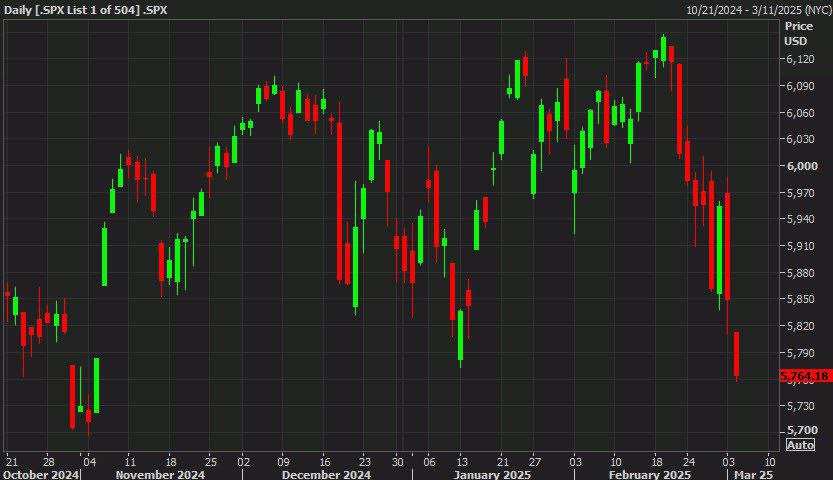Click the November 2024 month label
833x480 pixels.
tap(160, 474)
